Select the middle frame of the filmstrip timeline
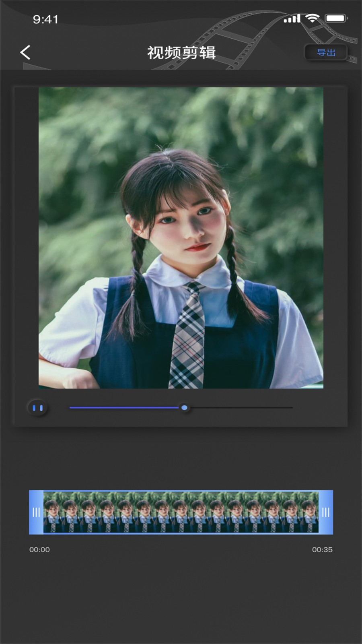 click(181, 512)
